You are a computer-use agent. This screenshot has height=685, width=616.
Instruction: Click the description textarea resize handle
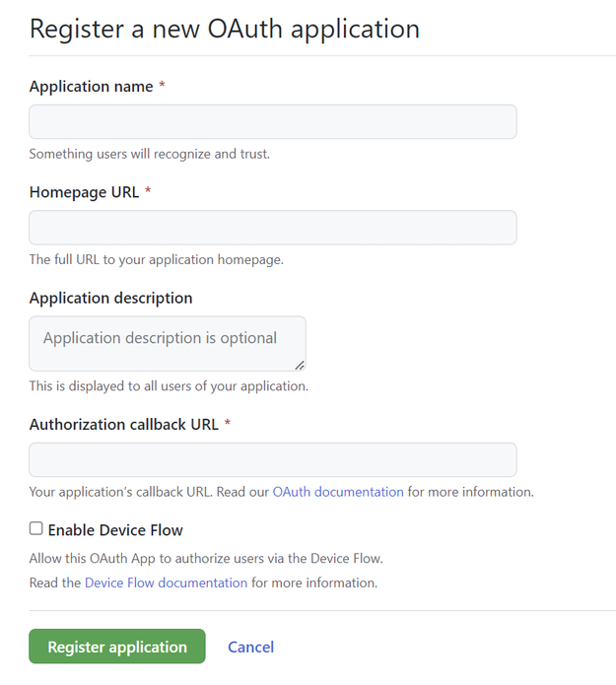300,365
